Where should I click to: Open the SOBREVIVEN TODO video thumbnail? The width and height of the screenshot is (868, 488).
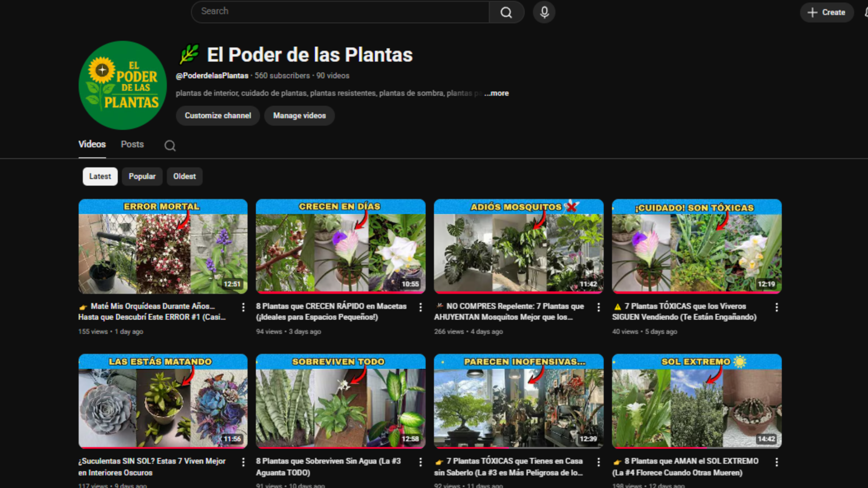[341, 401]
